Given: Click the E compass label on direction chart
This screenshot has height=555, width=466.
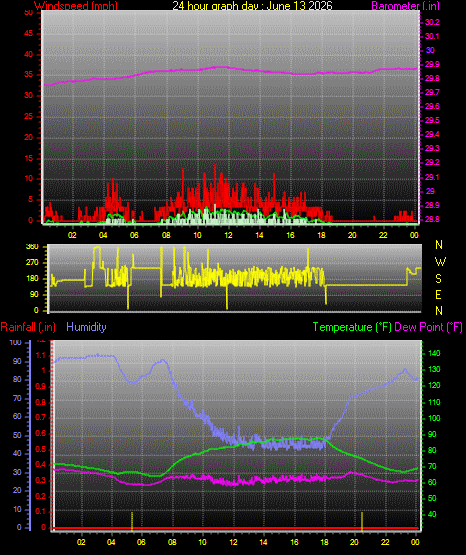Looking at the screenshot, I should click(438, 295).
